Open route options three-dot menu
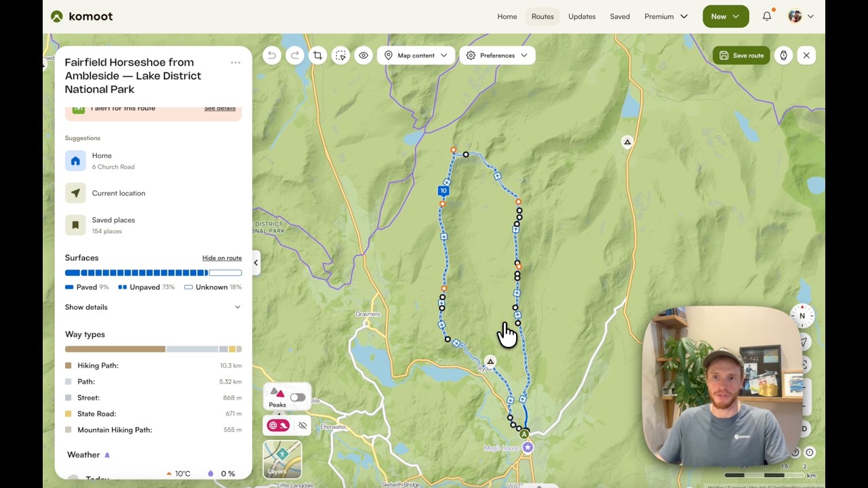 point(235,62)
